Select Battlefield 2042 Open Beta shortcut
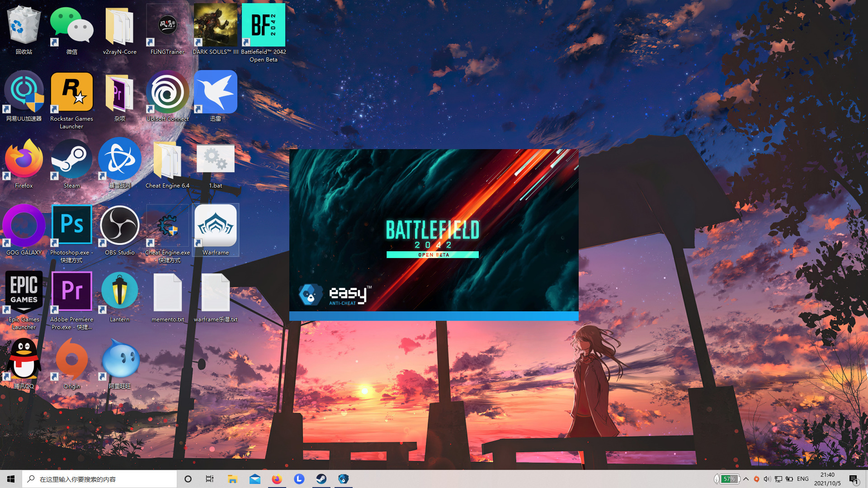Screen dimensions: 868x488 [x=264, y=33]
